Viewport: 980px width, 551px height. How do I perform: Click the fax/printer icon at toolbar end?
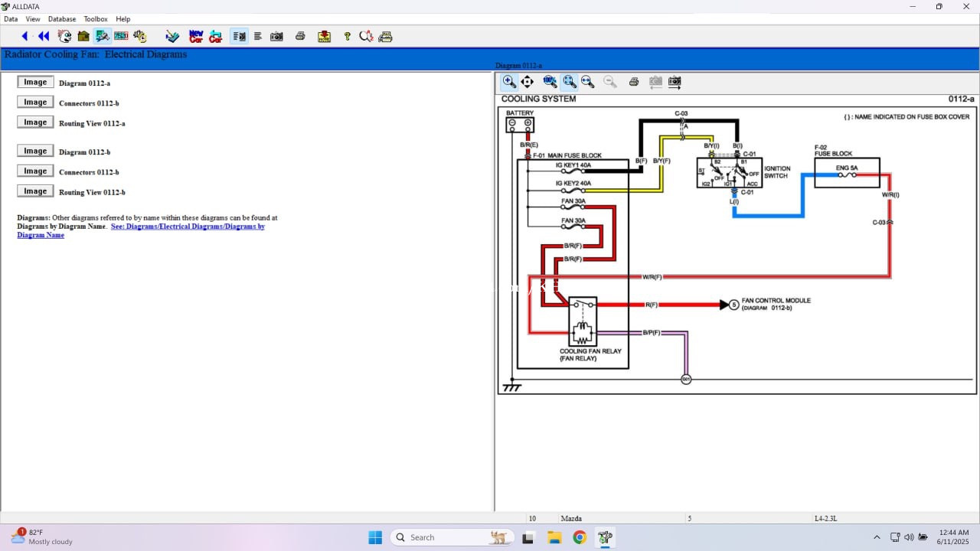[385, 36]
